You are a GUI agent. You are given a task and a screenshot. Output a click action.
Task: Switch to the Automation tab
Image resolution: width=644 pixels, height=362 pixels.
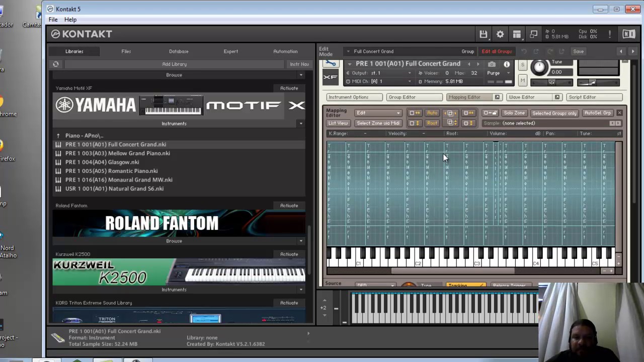(285, 51)
